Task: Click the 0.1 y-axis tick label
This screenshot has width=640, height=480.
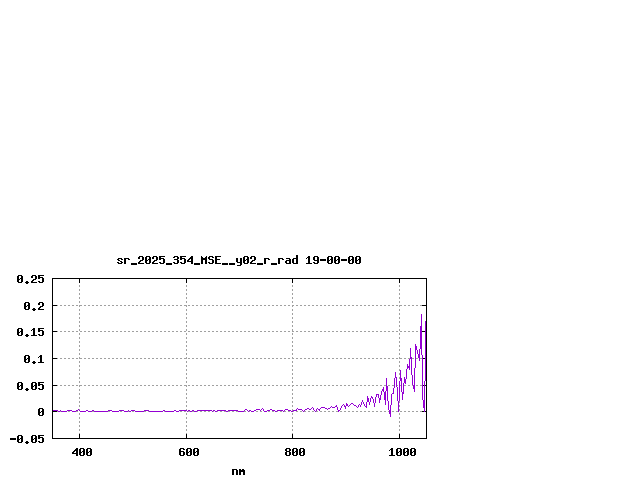Action: pyautogui.click(x=34, y=359)
